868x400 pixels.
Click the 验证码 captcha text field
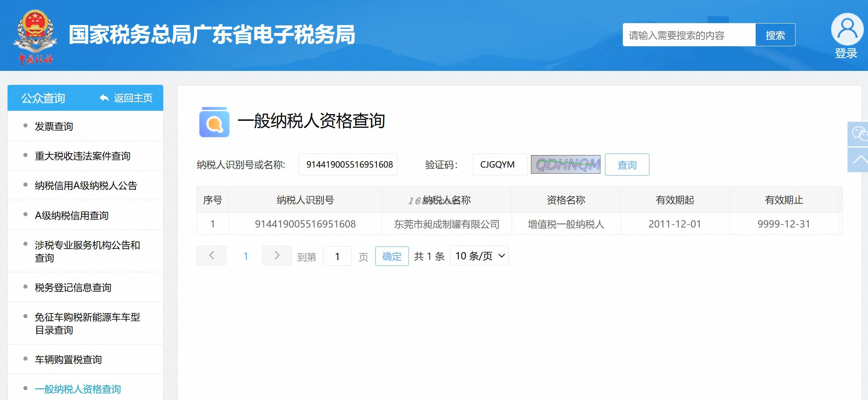(500, 165)
